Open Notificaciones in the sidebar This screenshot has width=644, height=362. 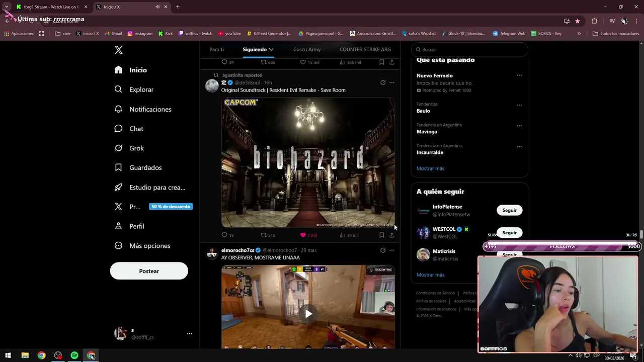point(143,109)
